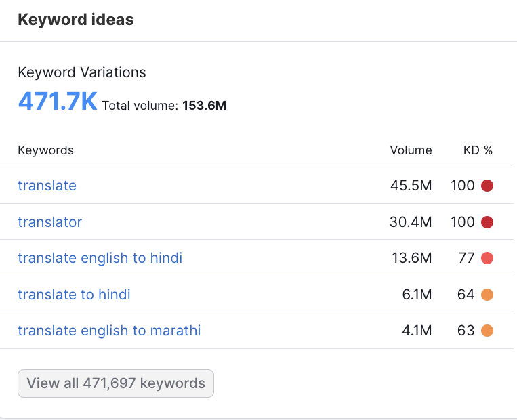Viewport: 517px width, 420px height.
Task: Click the Keywords column header
Action: pyautogui.click(x=45, y=150)
